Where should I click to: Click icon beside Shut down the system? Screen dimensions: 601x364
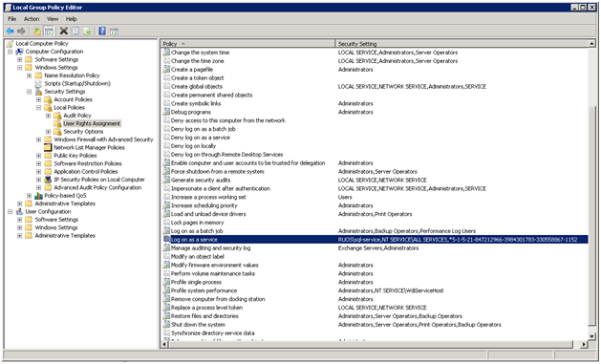pos(166,325)
